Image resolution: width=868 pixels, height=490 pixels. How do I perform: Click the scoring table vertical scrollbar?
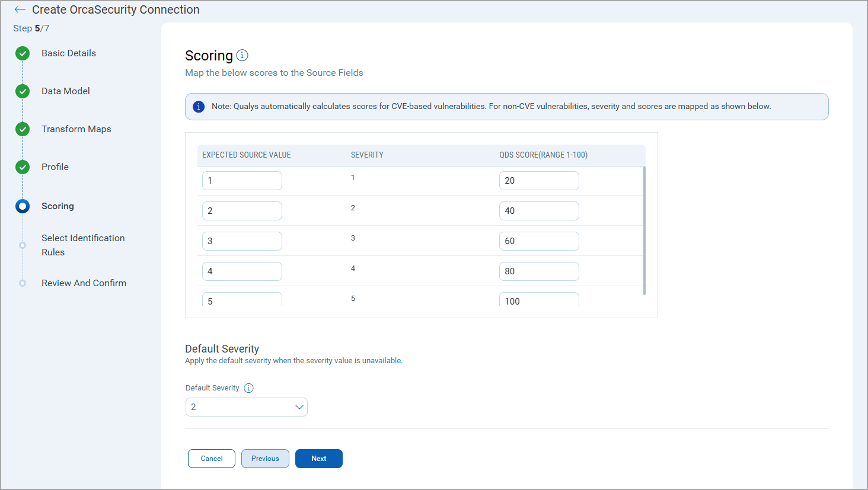[x=644, y=231]
